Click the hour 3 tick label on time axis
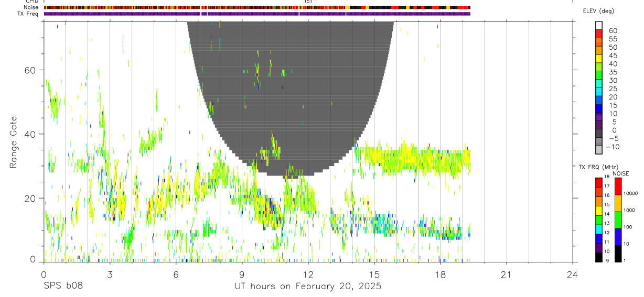The width and height of the screenshot is (644, 297). (110, 274)
